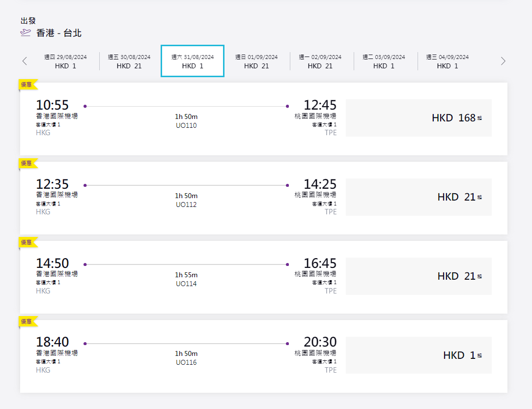This screenshot has height=409, width=532.
Task: Click the 優惠 promo tag on flight UO116
Action: click(27, 321)
